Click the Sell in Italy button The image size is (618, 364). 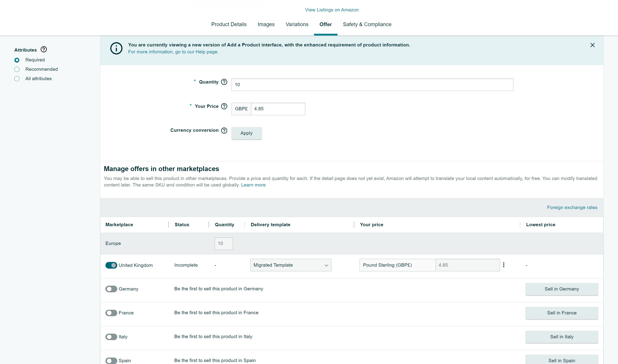(x=562, y=337)
